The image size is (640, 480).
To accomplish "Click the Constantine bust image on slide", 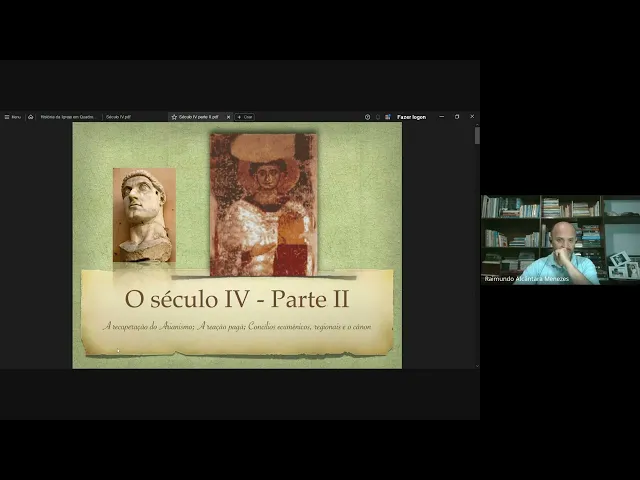I will pyautogui.click(x=144, y=215).
